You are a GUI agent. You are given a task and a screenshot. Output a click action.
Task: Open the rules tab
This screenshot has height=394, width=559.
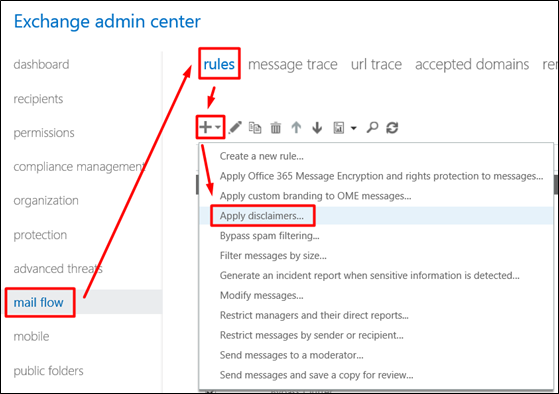(x=219, y=64)
